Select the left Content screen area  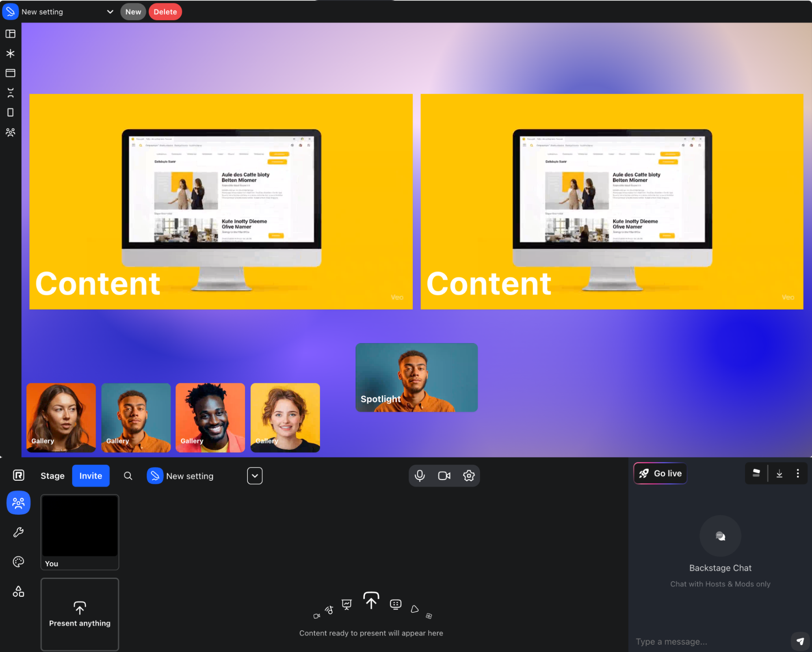[x=221, y=202]
